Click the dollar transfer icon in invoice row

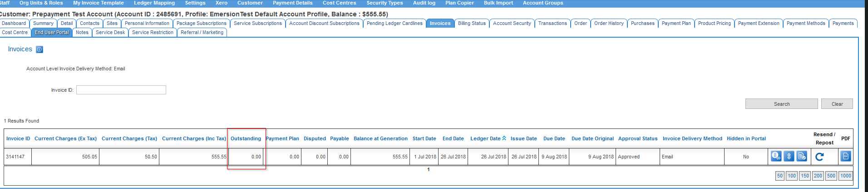click(776, 157)
